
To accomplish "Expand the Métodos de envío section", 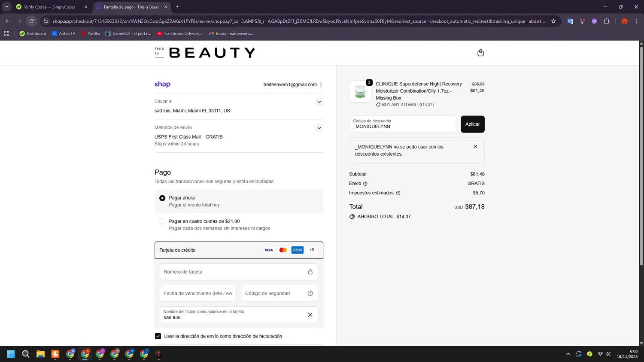I will [319, 128].
